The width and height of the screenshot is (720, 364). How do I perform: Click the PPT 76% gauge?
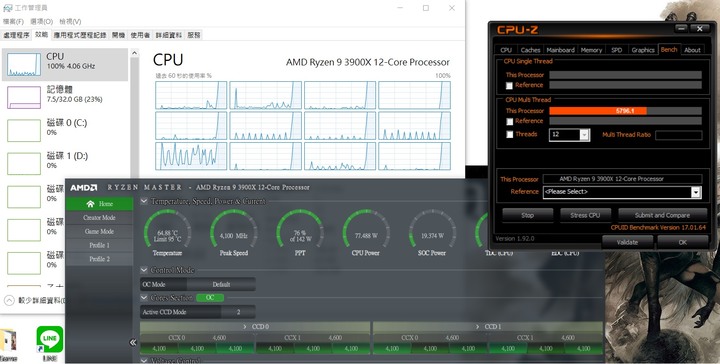[x=300, y=232]
